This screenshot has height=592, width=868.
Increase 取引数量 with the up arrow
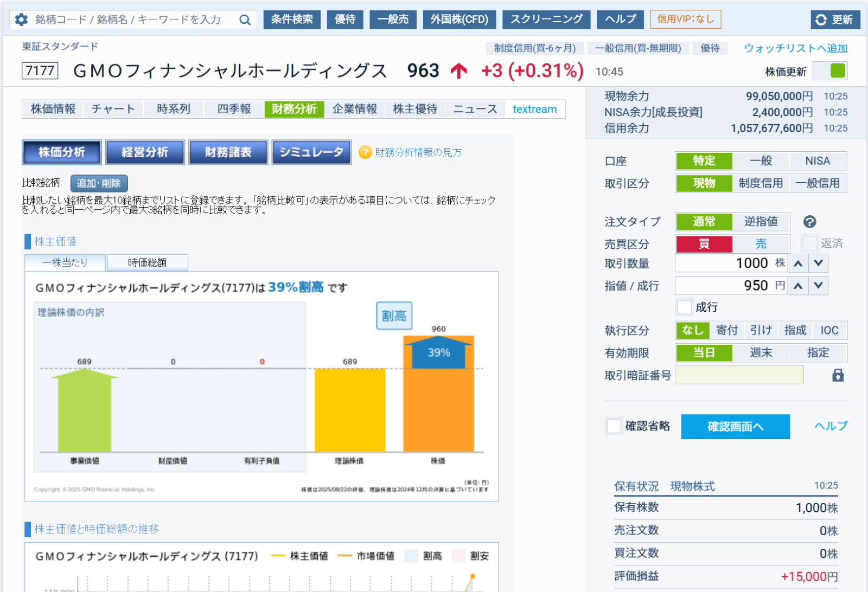(x=798, y=263)
